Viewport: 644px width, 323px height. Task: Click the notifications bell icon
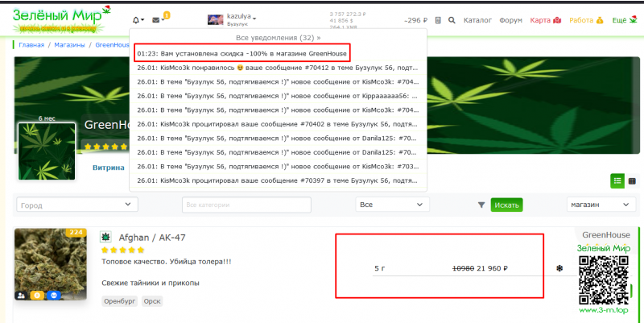tap(138, 20)
